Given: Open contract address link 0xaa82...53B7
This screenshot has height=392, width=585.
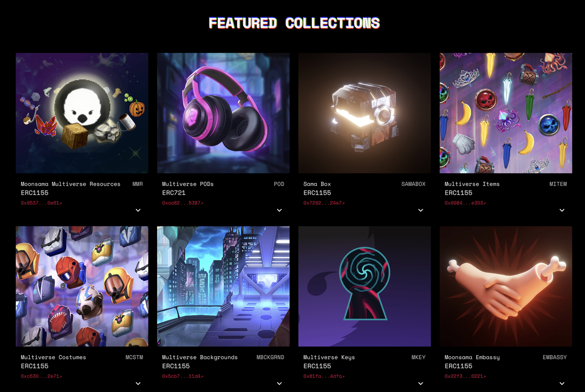Looking at the screenshot, I should pyautogui.click(x=183, y=203).
